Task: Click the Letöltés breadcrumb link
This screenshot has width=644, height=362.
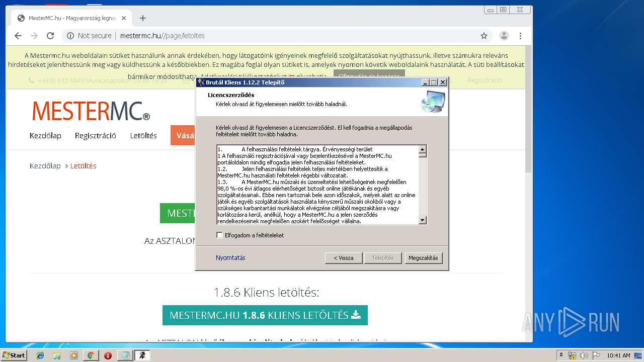Action: click(x=84, y=166)
